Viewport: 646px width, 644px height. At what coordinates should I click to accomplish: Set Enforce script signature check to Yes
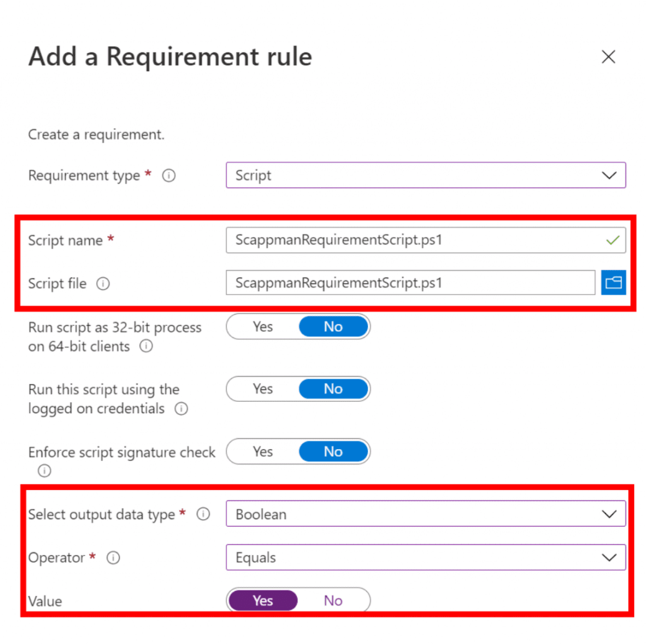(263, 452)
